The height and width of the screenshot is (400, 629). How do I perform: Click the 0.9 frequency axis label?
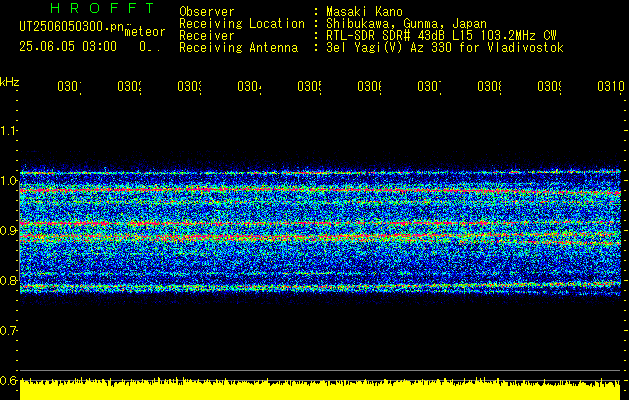coord(8,230)
